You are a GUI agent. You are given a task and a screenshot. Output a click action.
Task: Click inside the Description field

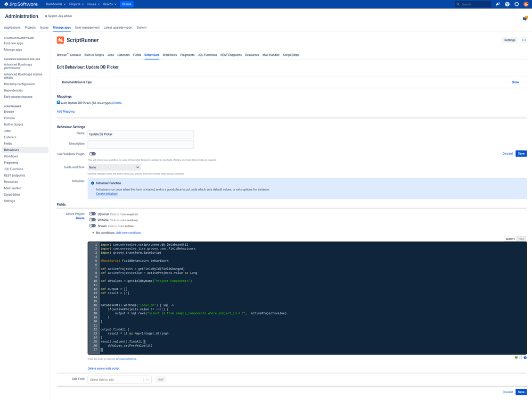coord(140,144)
